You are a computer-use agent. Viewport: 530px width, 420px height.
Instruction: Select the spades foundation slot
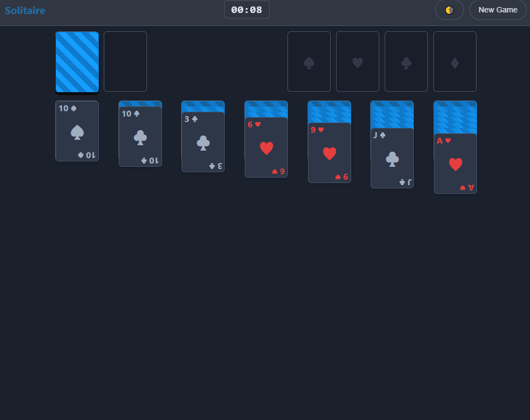[x=309, y=62]
